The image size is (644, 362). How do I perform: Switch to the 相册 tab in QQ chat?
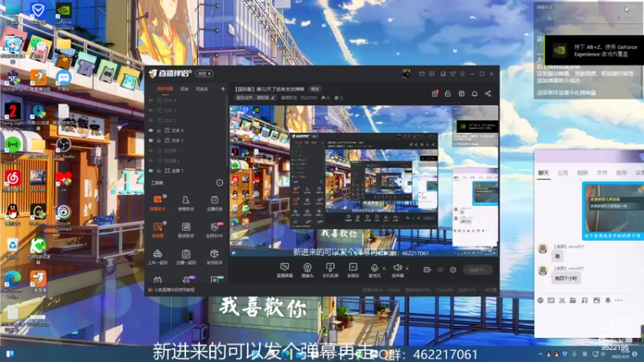tap(582, 173)
